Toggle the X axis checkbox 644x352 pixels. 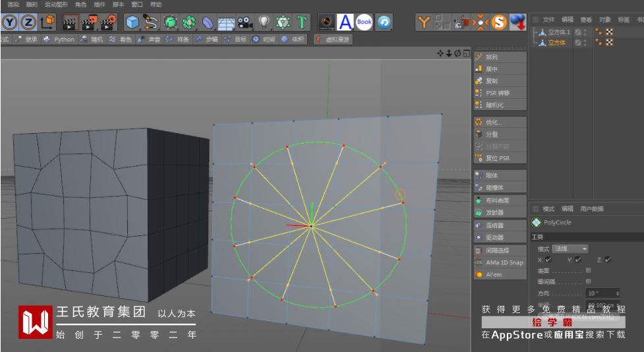tap(548, 260)
